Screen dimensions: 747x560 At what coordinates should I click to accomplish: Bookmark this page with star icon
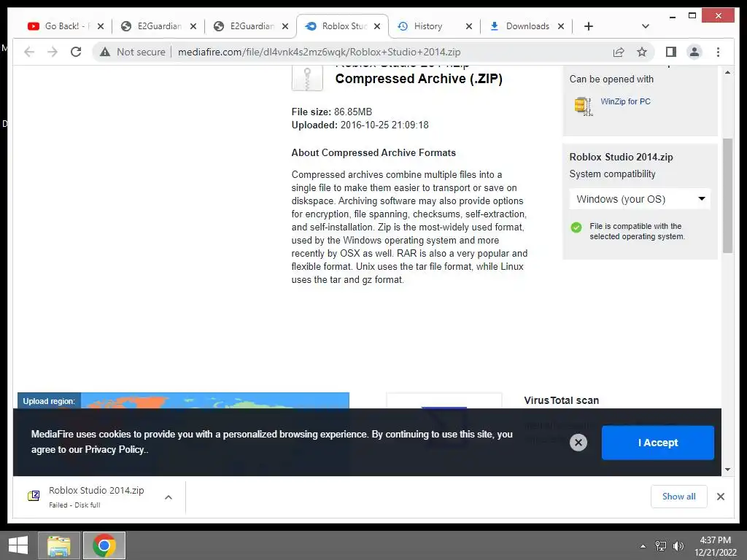click(x=642, y=52)
